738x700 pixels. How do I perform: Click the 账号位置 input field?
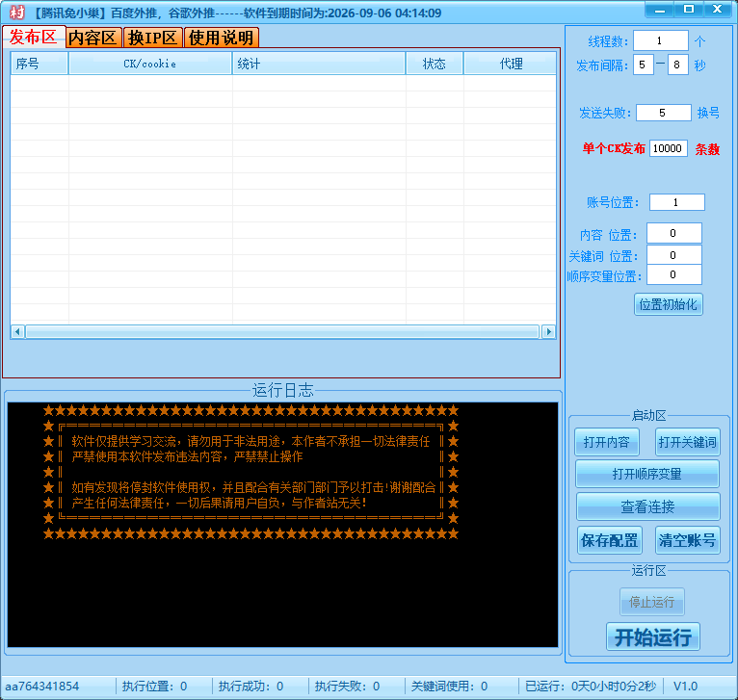coord(676,202)
